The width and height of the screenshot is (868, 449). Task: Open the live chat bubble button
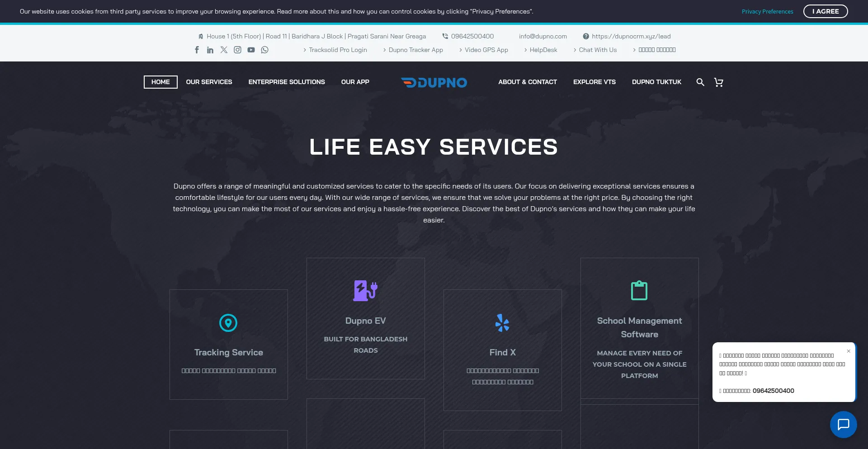click(843, 424)
